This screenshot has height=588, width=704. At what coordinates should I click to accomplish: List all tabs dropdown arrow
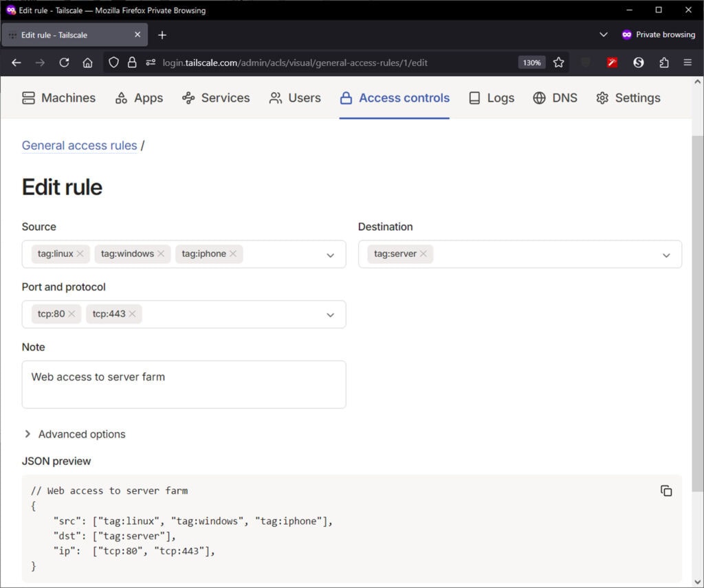[604, 34]
